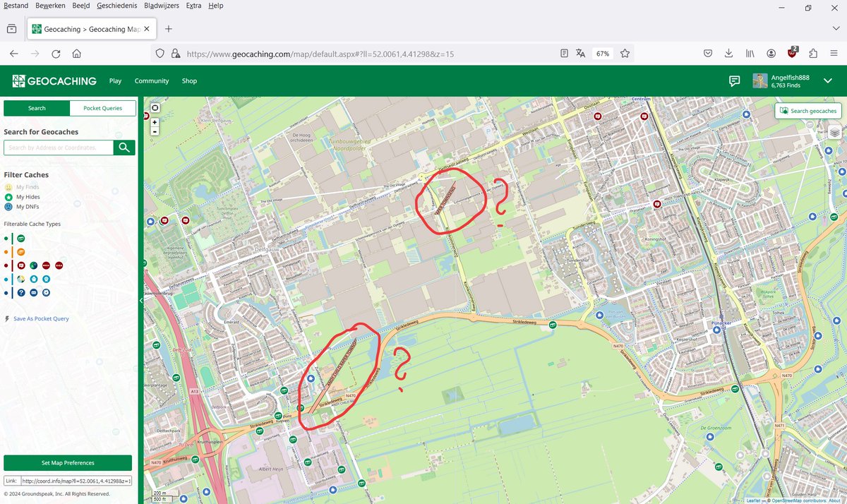Click the Angelfish888 profile avatar

[760, 80]
